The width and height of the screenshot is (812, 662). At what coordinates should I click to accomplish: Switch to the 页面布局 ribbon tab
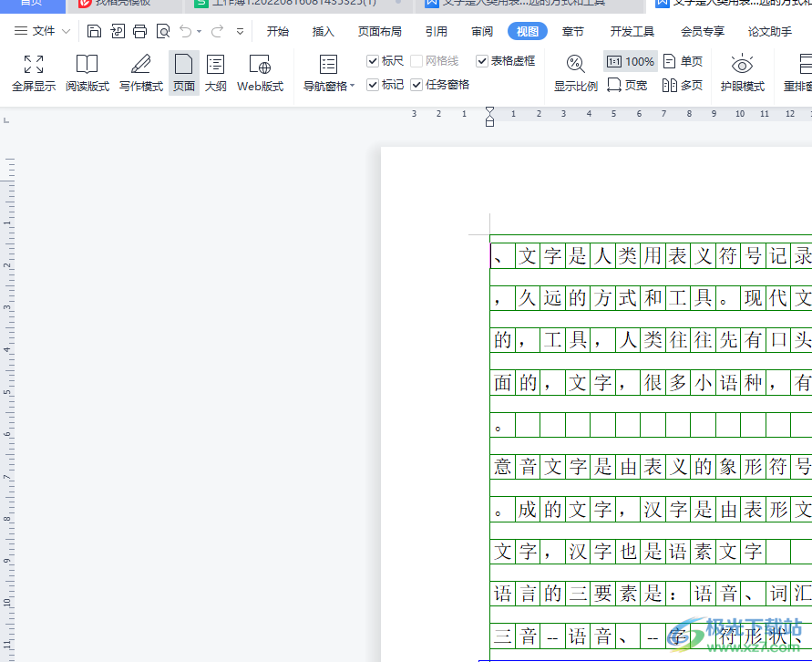[380, 32]
